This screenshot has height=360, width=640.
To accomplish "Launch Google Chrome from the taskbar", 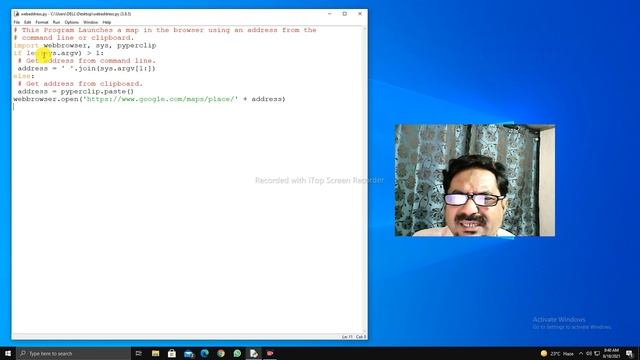I will point(221,353).
